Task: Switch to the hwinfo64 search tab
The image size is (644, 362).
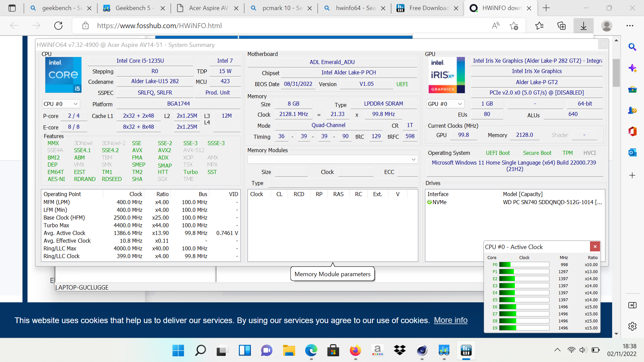Action: (x=355, y=8)
